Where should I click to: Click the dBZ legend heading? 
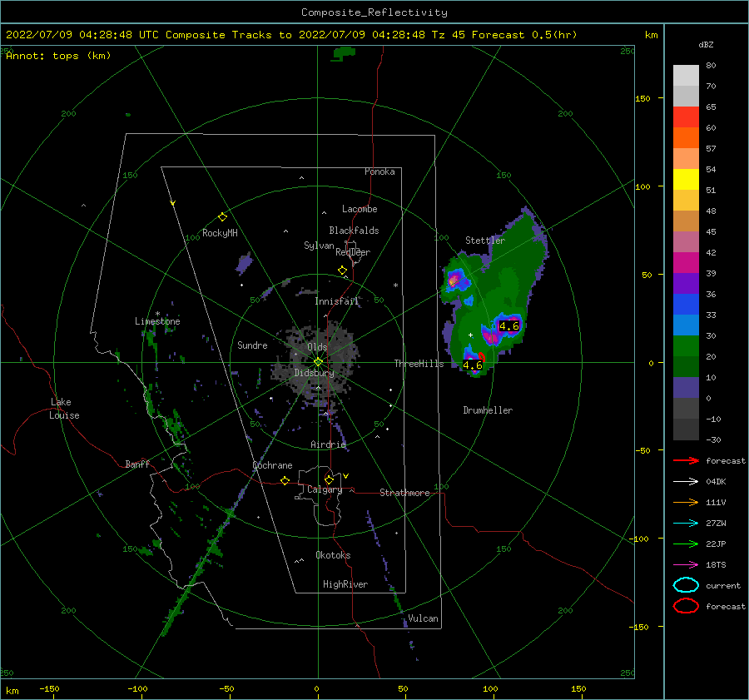coord(706,44)
